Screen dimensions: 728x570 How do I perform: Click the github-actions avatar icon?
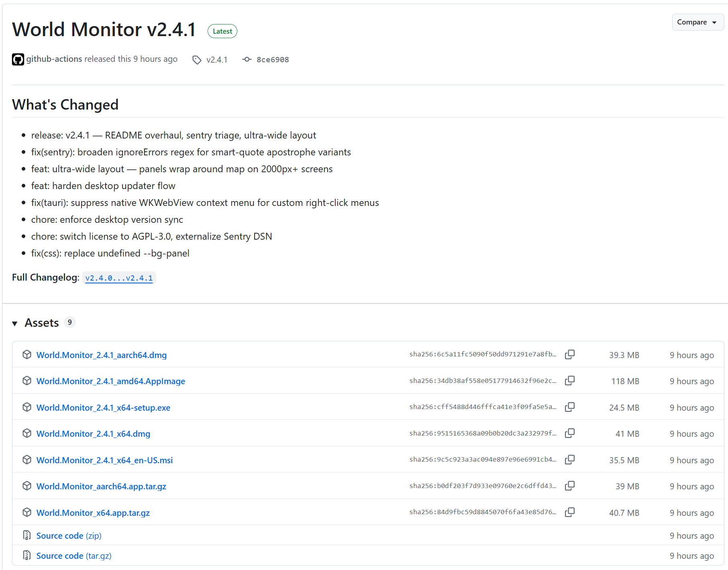click(18, 59)
